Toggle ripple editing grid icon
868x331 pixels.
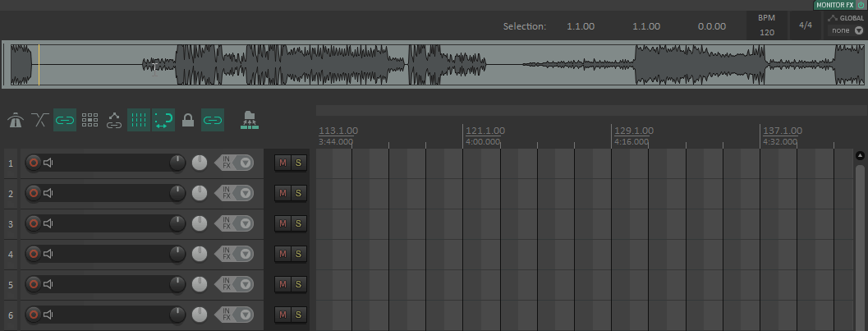click(x=90, y=121)
